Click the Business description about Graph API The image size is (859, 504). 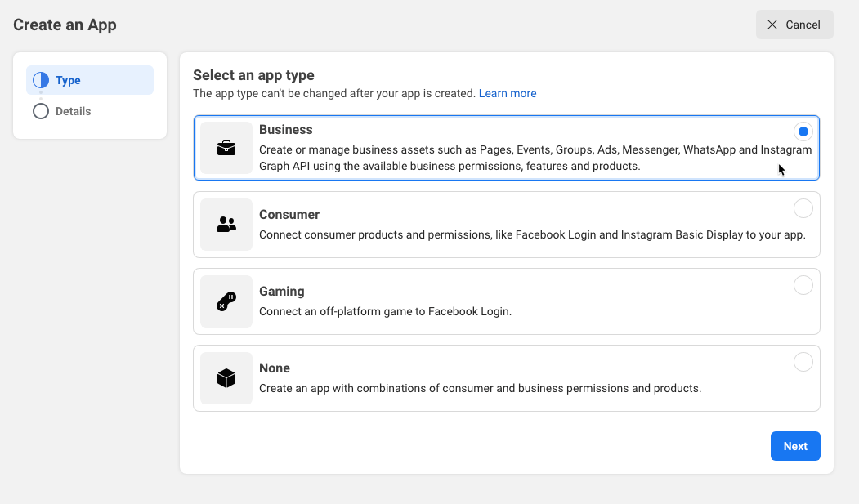pos(535,158)
